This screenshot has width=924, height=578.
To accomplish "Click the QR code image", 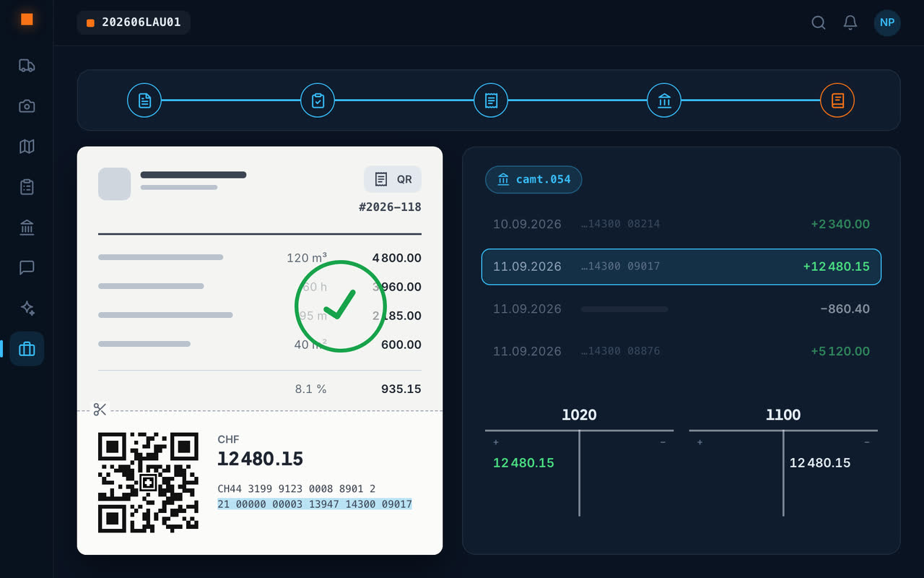I will (x=148, y=483).
